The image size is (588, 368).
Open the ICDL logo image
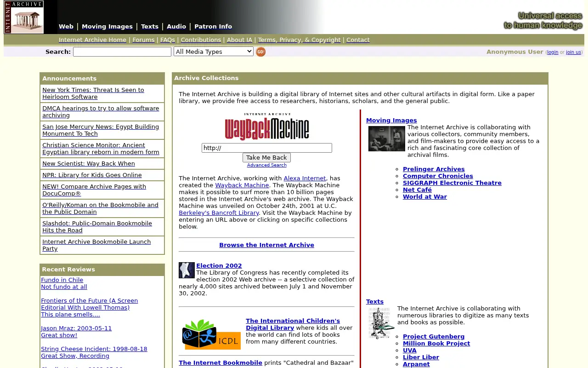[x=211, y=334]
